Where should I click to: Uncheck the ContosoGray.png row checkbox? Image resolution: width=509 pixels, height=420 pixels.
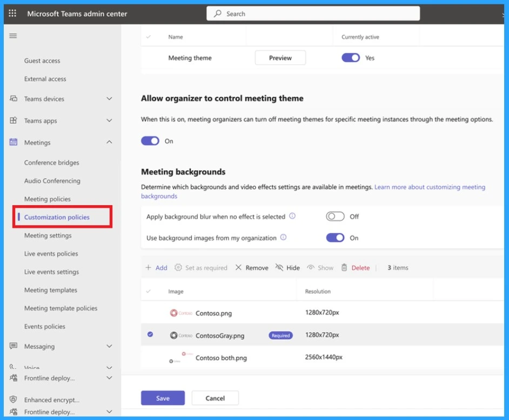pyautogui.click(x=150, y=334)
